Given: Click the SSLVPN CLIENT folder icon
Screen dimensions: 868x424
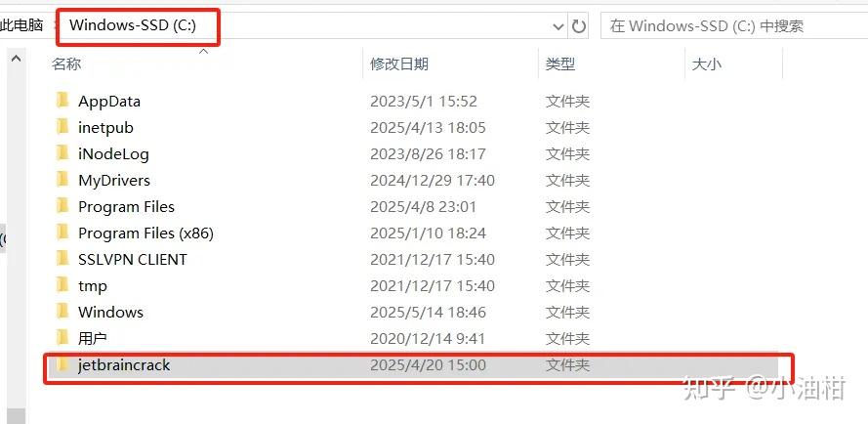Looking at the screenshot, I should coord(62,259).
